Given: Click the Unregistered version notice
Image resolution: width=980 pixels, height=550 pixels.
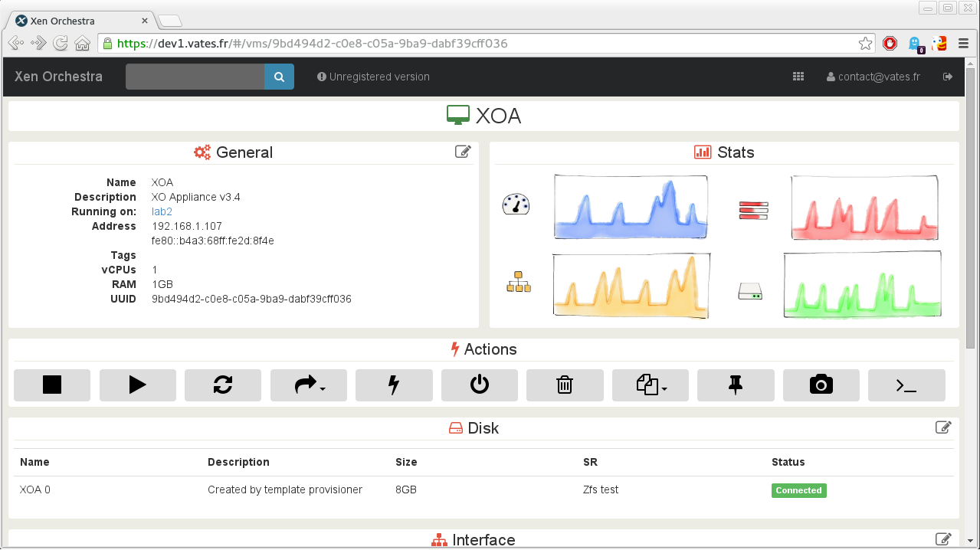Looking at the screenshot, I should point(374,77).
